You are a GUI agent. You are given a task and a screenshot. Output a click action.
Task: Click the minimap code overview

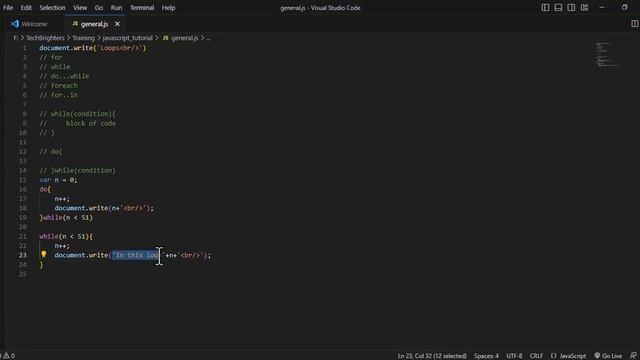point(607,54)
